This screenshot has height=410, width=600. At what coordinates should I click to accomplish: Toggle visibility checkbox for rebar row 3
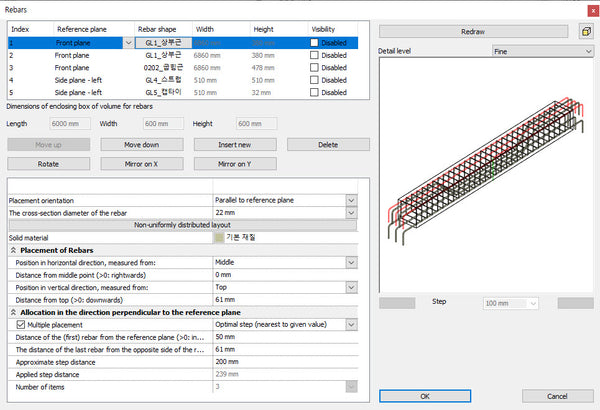coord(314,68)
